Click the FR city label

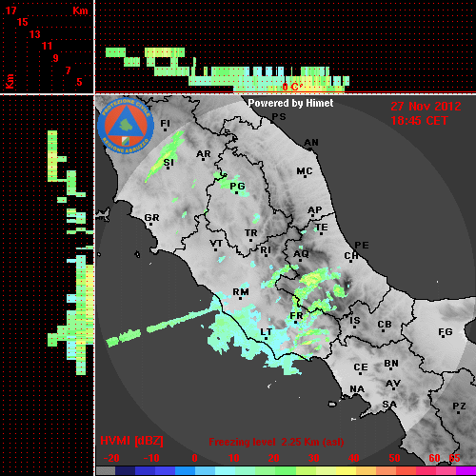(x=296, y=316)
